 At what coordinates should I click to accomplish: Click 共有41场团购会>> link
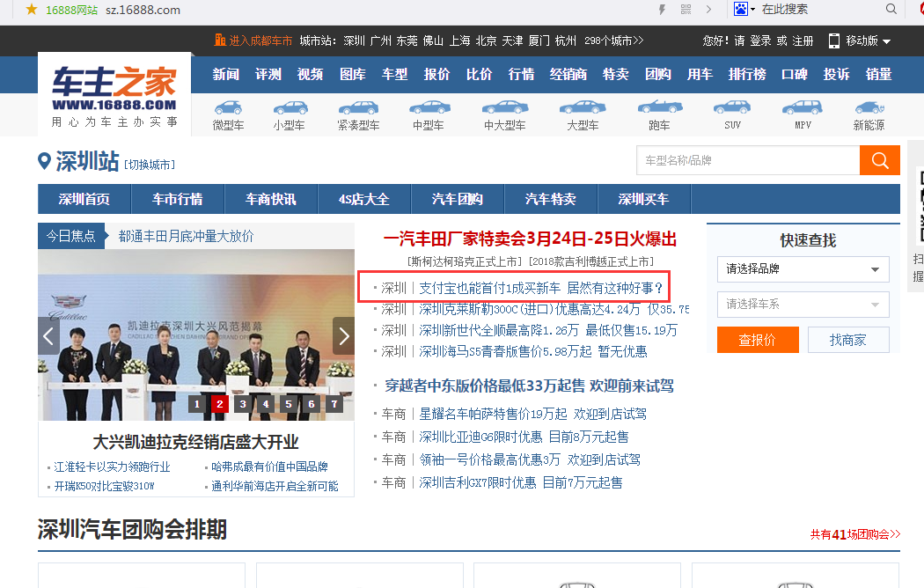(855, 534)
